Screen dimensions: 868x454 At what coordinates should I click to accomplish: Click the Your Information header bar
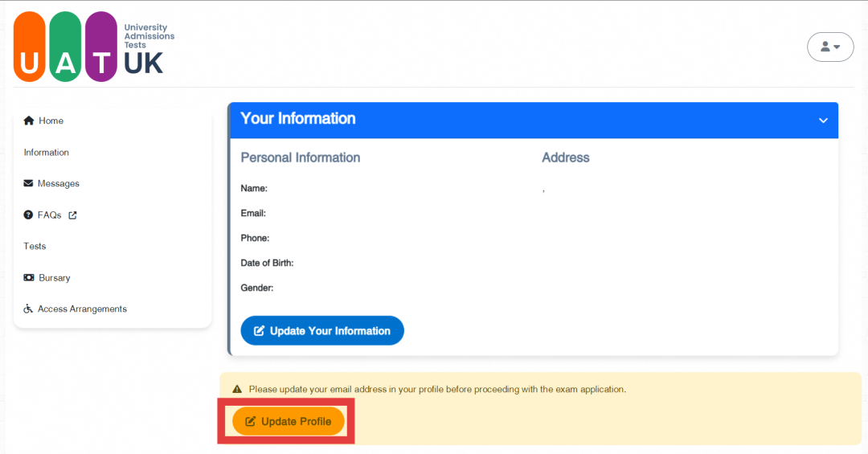click(x=534, y=120)
